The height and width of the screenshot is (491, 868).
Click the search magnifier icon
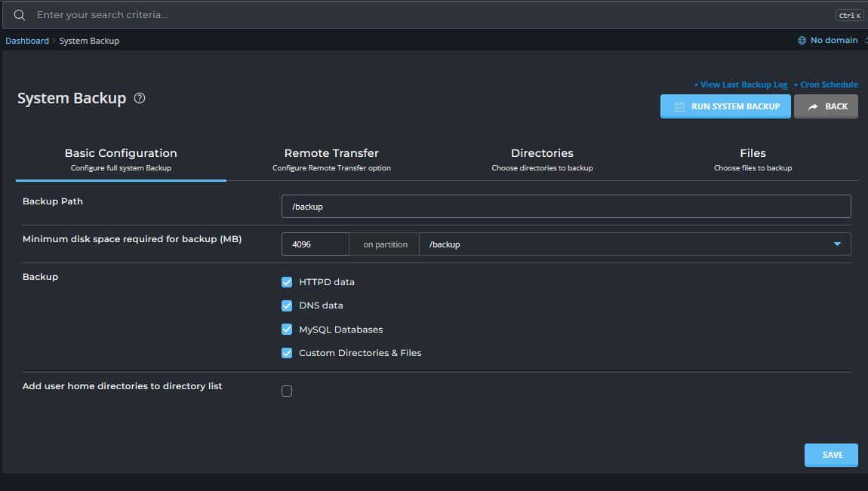click(20, 15)
